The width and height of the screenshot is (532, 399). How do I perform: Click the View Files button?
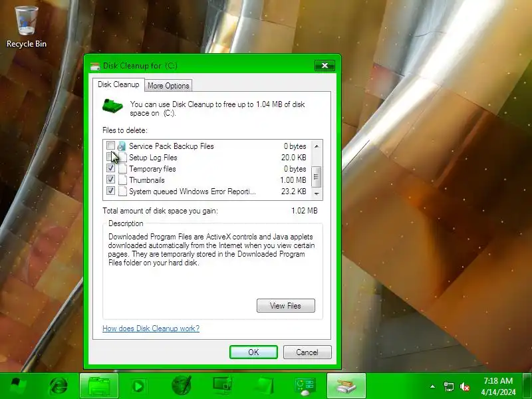point(286,306)
